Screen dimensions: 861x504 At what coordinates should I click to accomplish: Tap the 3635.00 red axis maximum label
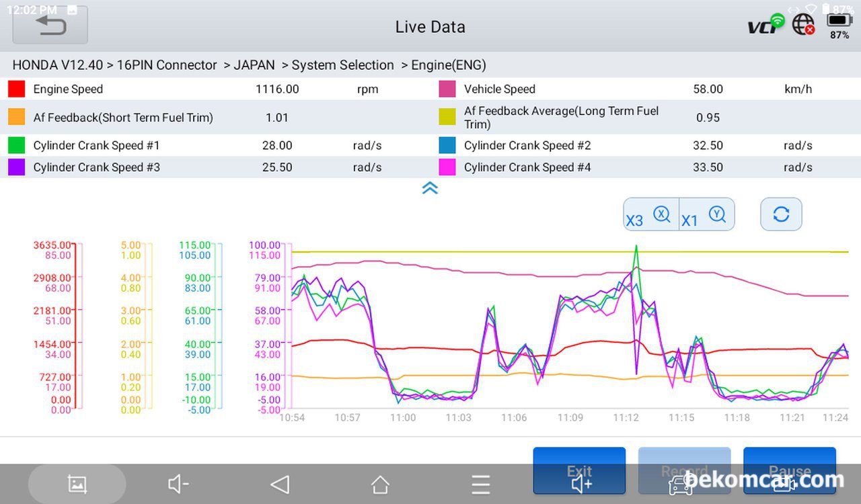click(52, 245)
